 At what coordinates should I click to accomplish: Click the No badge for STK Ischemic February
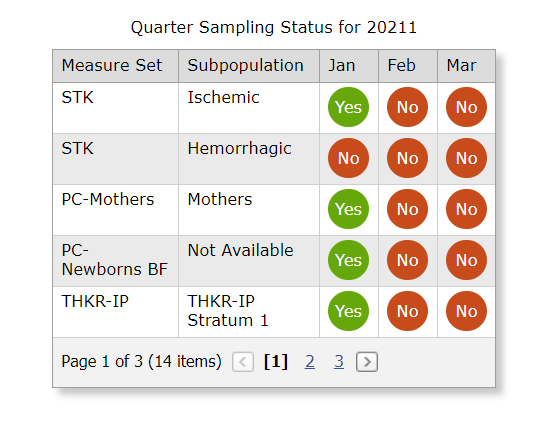[407, 107]
